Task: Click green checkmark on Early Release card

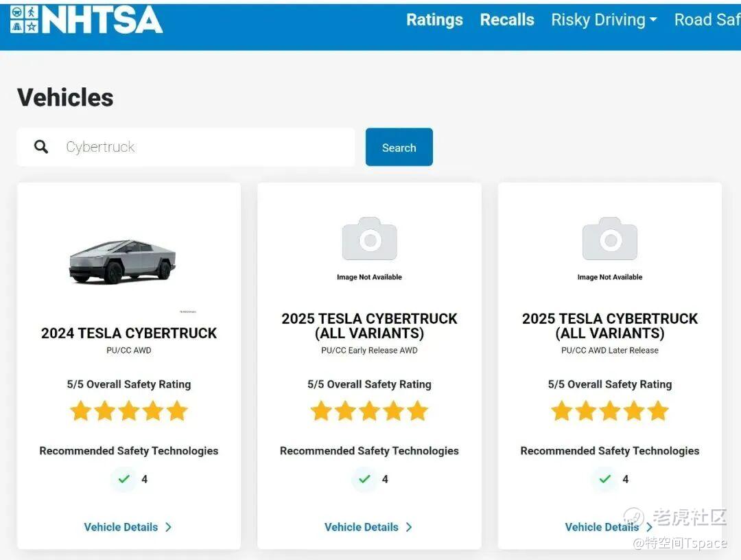Action: (x=364, y=479)
